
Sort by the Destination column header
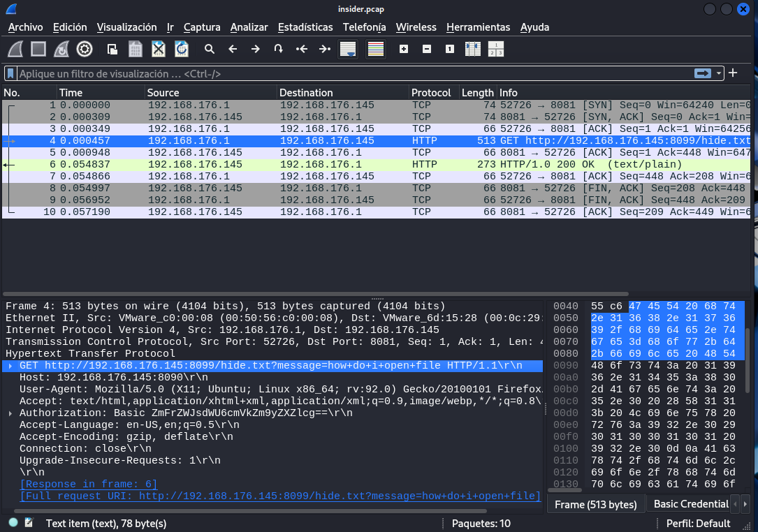point(343,92)
